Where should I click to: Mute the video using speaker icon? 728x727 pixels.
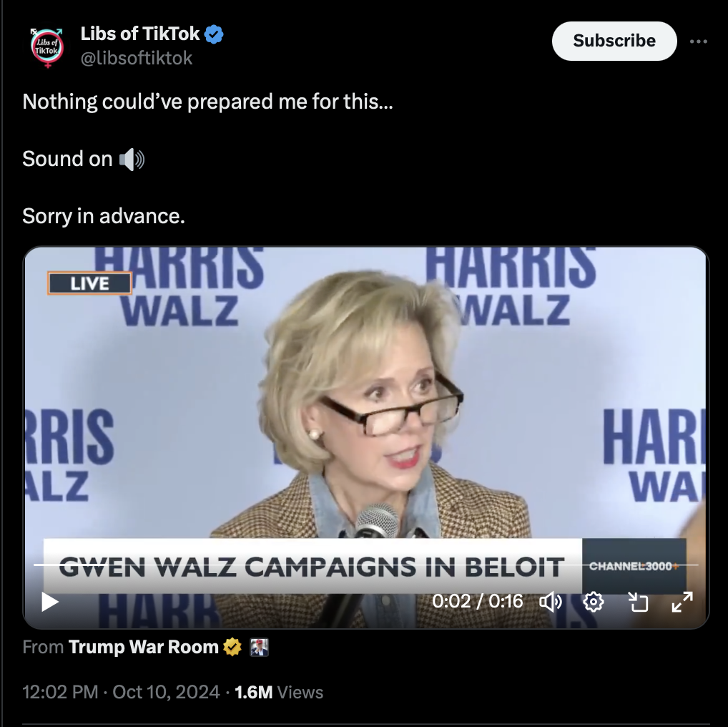(x=551, y=602)
